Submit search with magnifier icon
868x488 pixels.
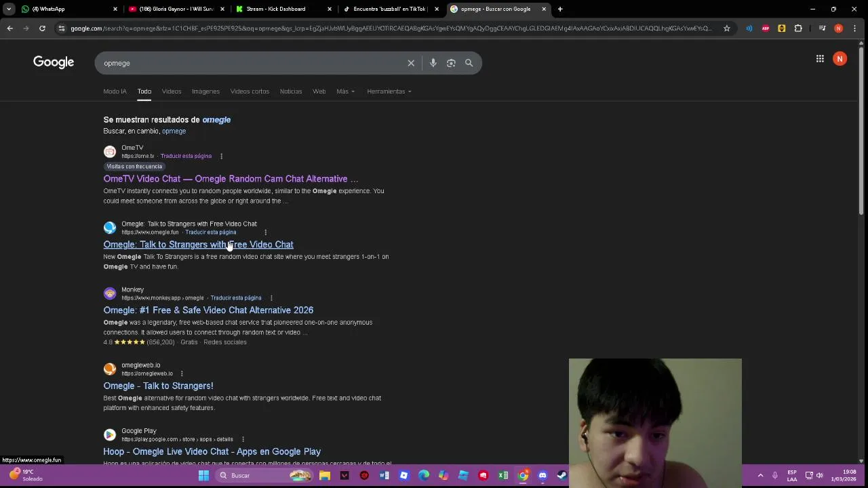[469, 63]
